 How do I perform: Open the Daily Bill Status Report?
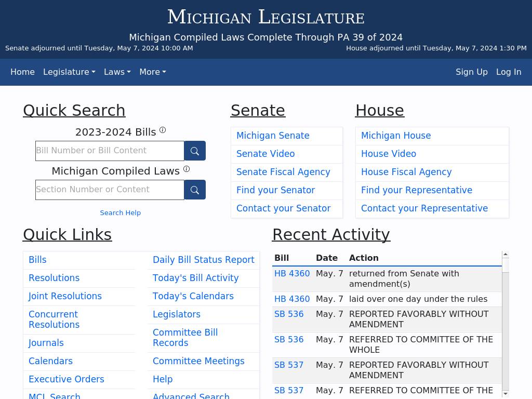pyautogui.click(x=203, y=260)
